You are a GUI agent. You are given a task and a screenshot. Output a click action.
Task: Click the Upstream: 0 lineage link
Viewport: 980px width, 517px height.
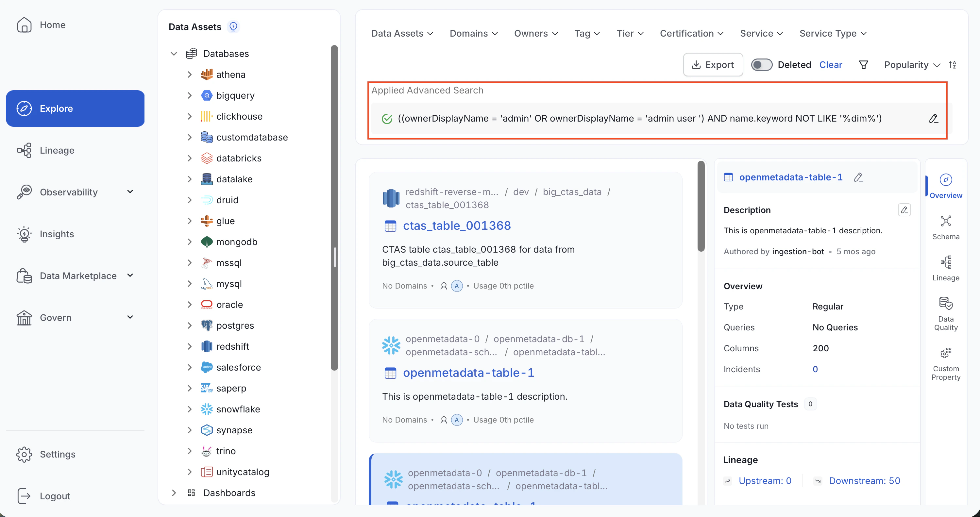tap(764, 481)
